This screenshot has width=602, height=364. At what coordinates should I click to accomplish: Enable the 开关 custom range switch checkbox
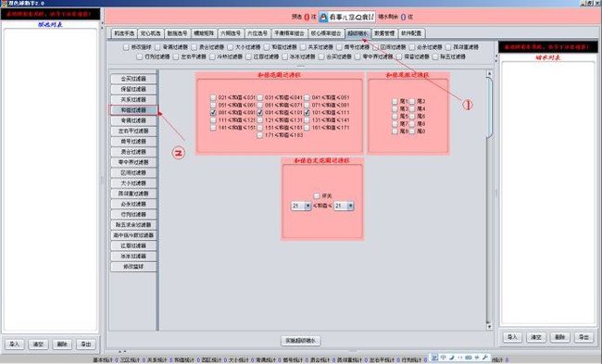[x=317, y=195]
